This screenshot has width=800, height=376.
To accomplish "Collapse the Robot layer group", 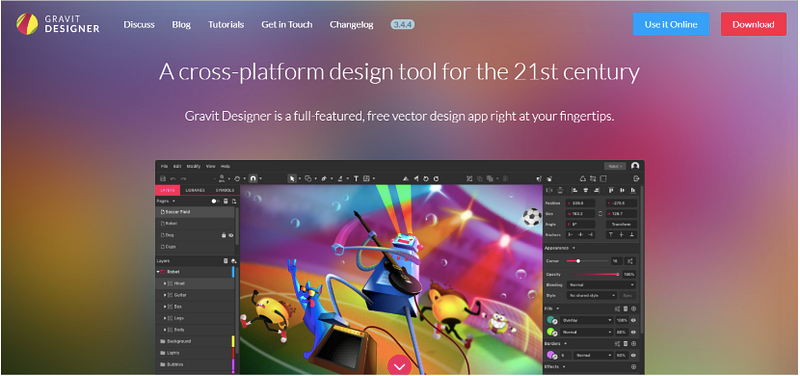I will (158, 272).
